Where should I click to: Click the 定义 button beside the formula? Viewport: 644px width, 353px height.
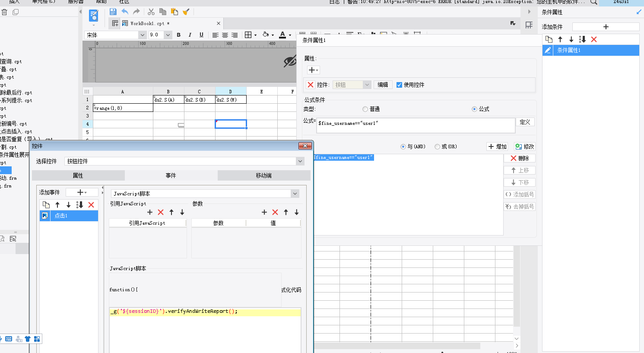click(525, 122)
